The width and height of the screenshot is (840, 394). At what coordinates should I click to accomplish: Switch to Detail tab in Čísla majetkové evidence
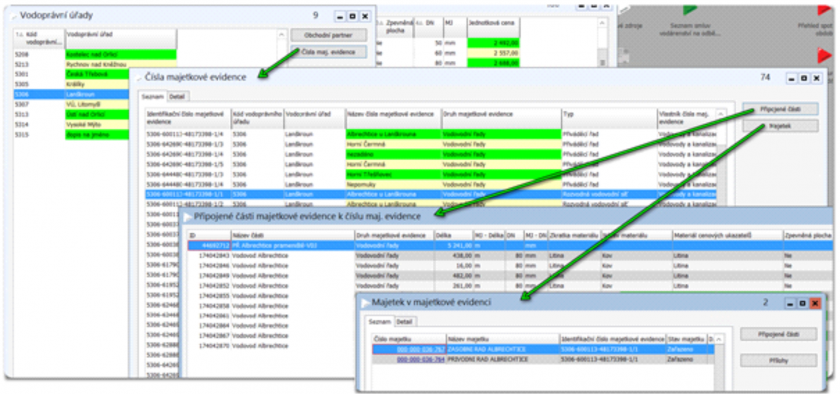tap(177, 96)
